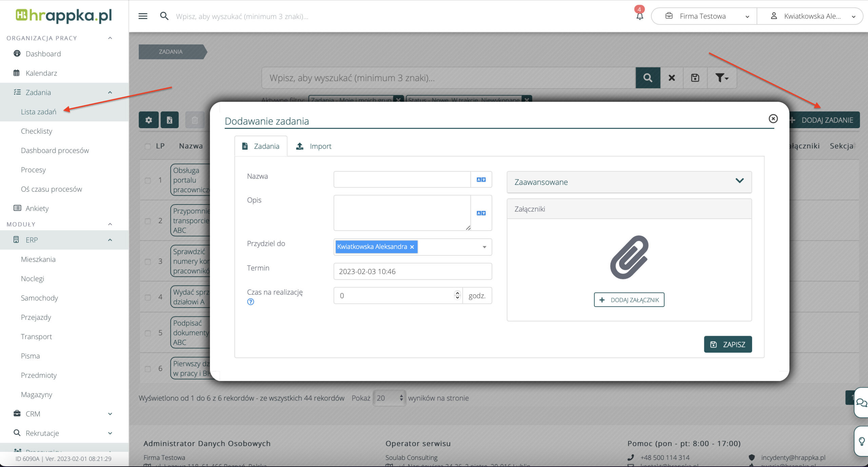
Task: Click the Excel export icon button
Action: pyautogui.click(x=170, y=120)
